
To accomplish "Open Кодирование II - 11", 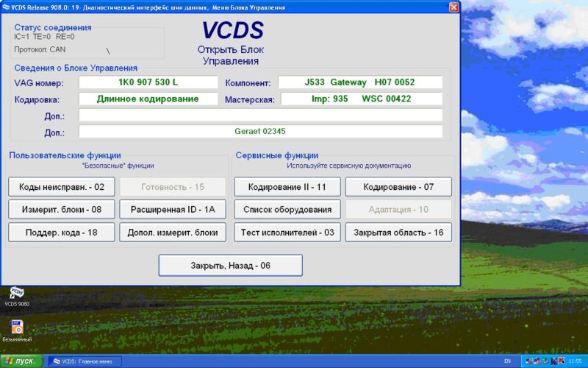I will [287, 187].
